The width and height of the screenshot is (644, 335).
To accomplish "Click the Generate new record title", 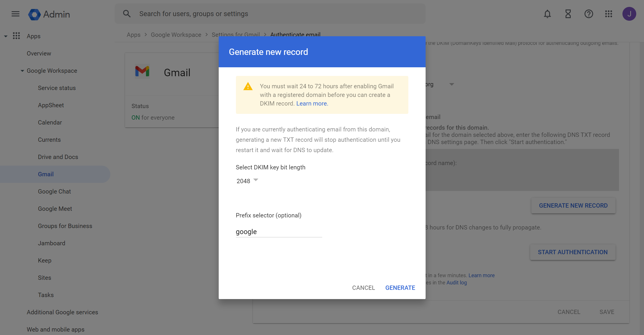I will (x=268, y=52).
